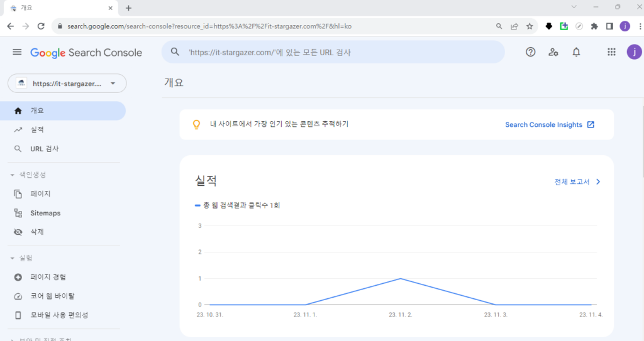Click the share icon in address bar
This screenshot has width=644, height=341.
click(x=514, y=26)
